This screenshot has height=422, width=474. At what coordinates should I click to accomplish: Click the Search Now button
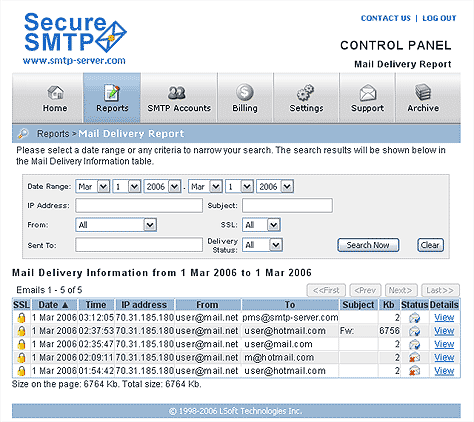point(368,245)
